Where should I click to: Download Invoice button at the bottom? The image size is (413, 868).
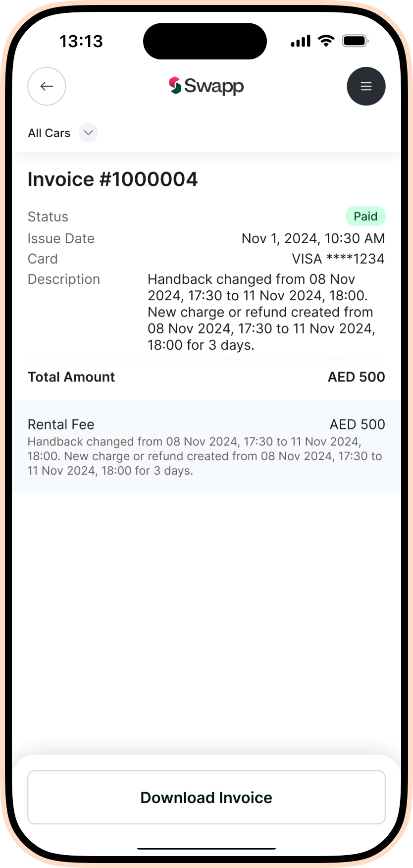[x=206, y=797]
